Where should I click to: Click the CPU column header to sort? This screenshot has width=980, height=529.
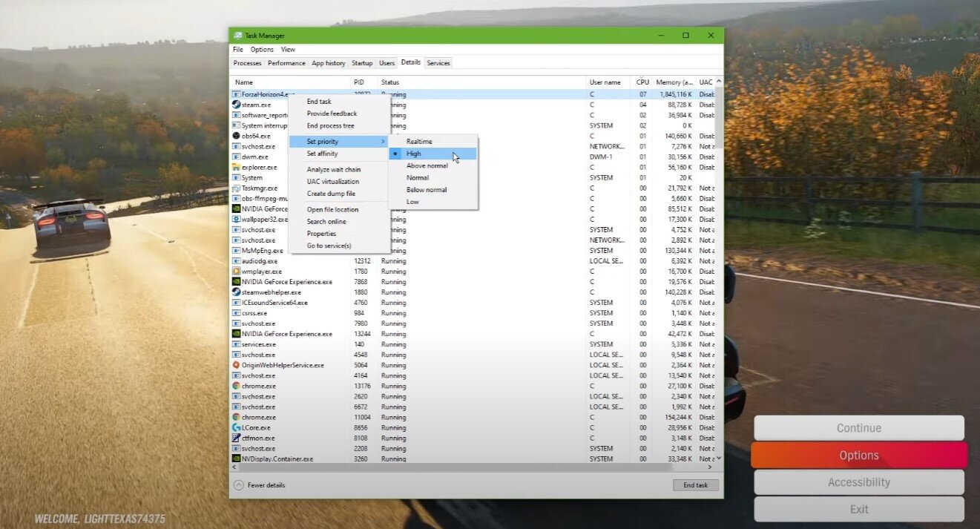click(x=642, y=82)
